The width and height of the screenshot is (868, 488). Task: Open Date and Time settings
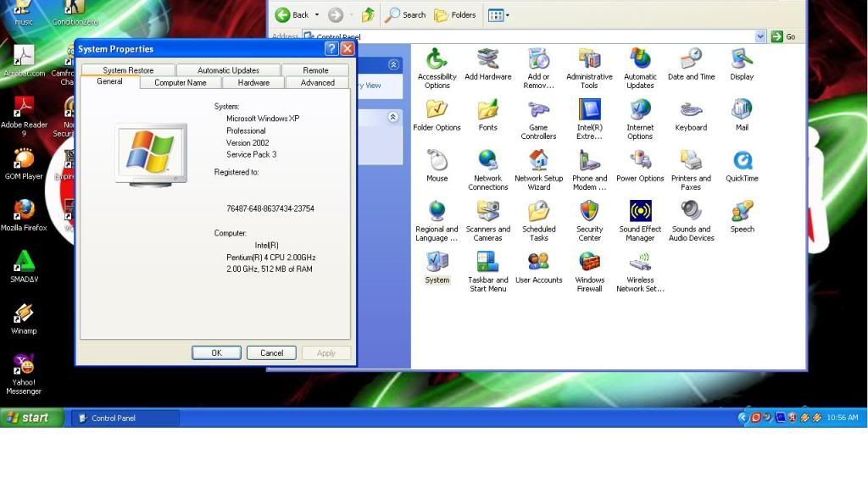coord(691,64)
